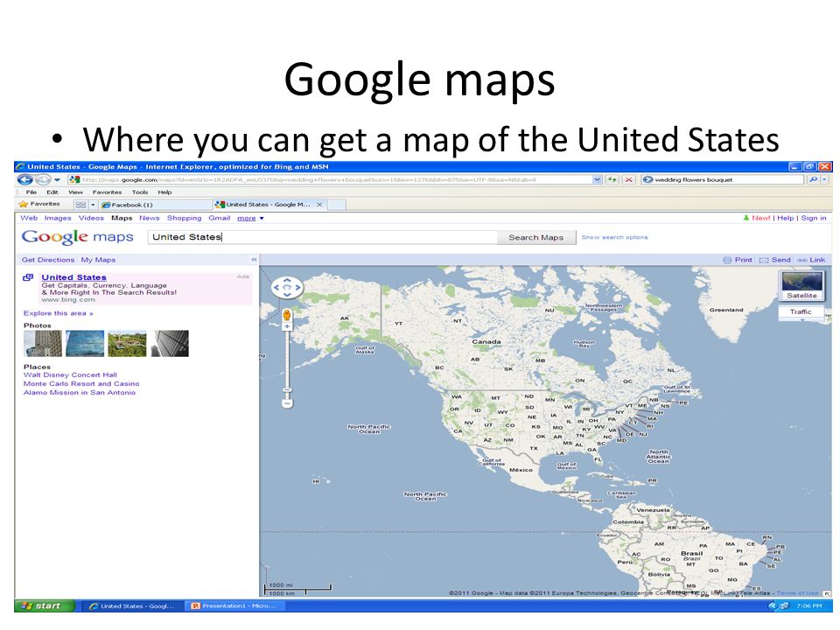
Task: Click the Google maps logo
Action: pos(78,237)
